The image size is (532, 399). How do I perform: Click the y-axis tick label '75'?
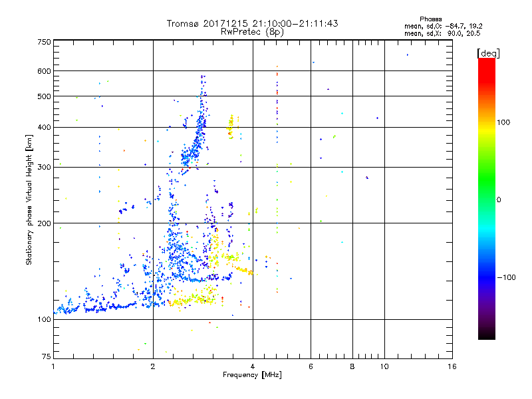tap(47, 356)
